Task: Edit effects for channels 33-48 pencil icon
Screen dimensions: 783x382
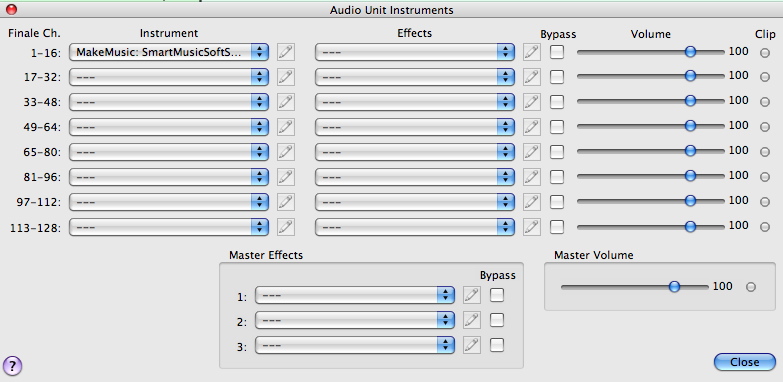Action: click(x=532, y=102)
